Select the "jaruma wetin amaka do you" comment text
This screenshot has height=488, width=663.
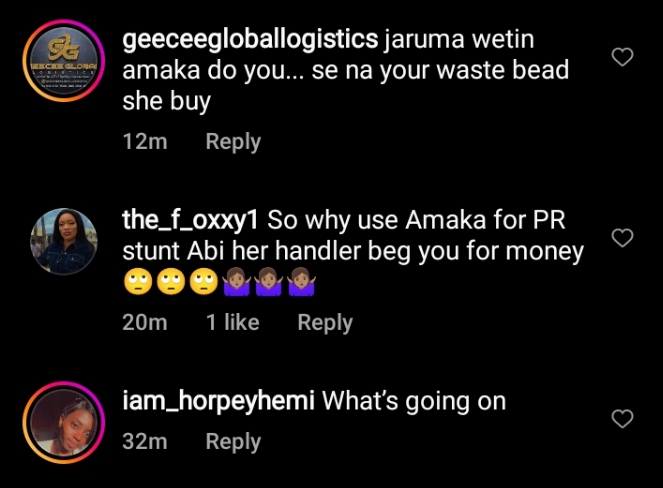(345, 70)
